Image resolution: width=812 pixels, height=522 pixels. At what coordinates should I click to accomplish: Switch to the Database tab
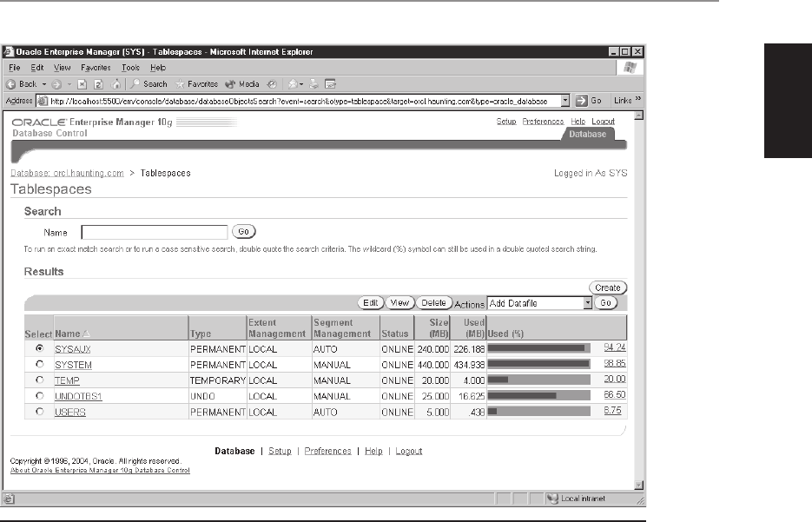(588, 134)
